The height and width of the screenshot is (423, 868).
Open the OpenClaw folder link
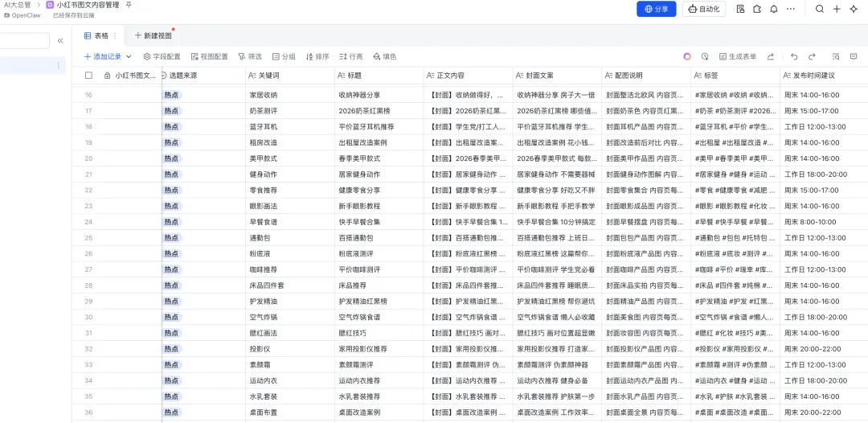(22, 15)
